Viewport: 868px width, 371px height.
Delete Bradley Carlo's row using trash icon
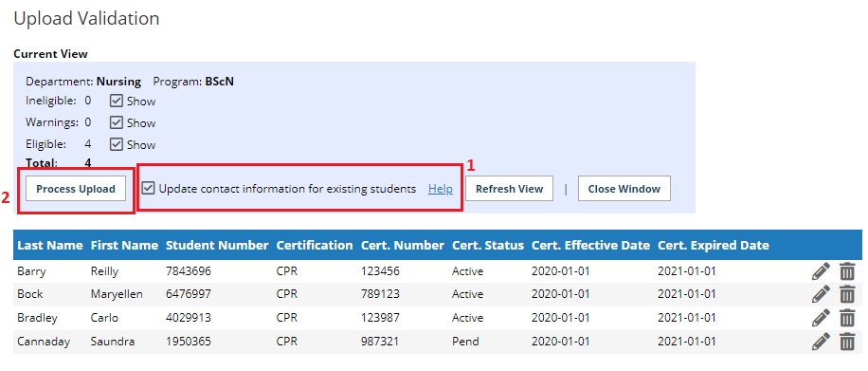(847, 318)
